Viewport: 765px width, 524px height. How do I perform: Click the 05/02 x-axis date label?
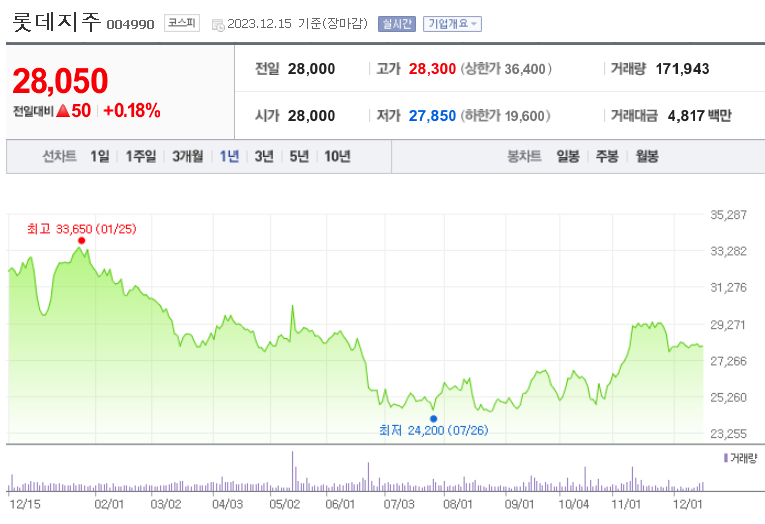[x=284, y=504]
